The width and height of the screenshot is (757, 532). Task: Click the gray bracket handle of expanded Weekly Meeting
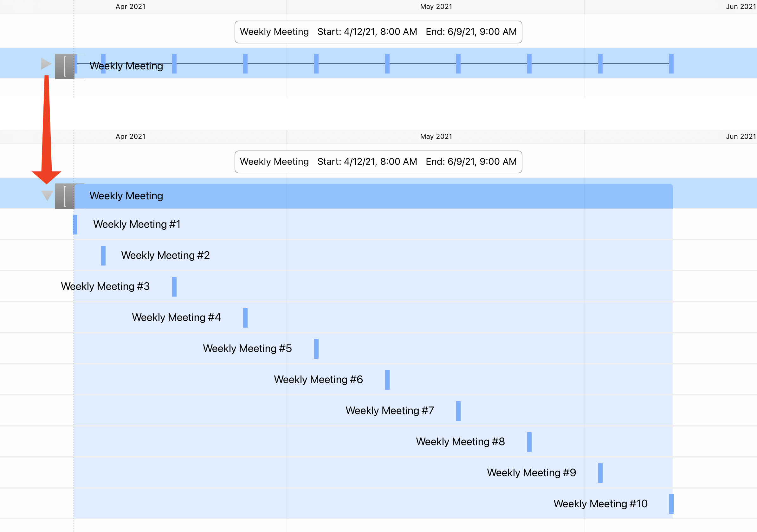click(x=65, y=196)
